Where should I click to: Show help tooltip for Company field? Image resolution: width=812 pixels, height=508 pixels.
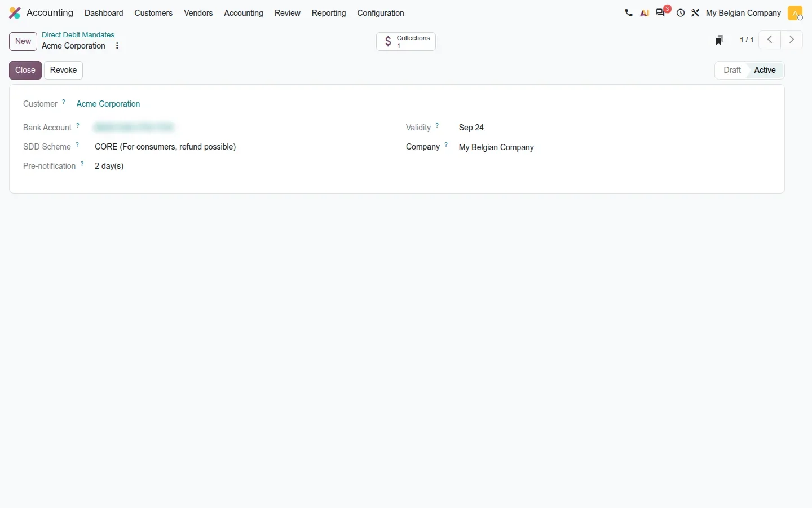tap(446, 145)
